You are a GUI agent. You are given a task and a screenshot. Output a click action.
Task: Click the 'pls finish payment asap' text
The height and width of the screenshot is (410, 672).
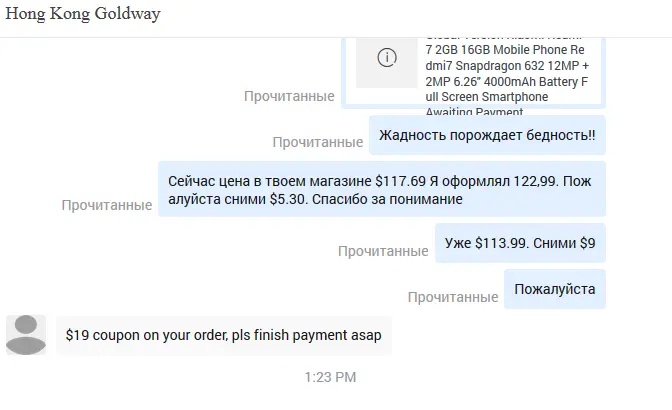(x=306, y=335)
